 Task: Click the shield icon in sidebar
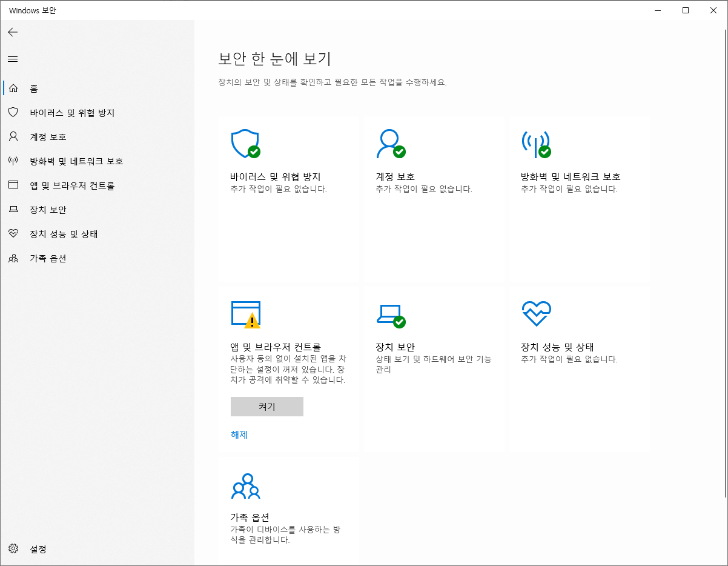[x=13, y=113]
